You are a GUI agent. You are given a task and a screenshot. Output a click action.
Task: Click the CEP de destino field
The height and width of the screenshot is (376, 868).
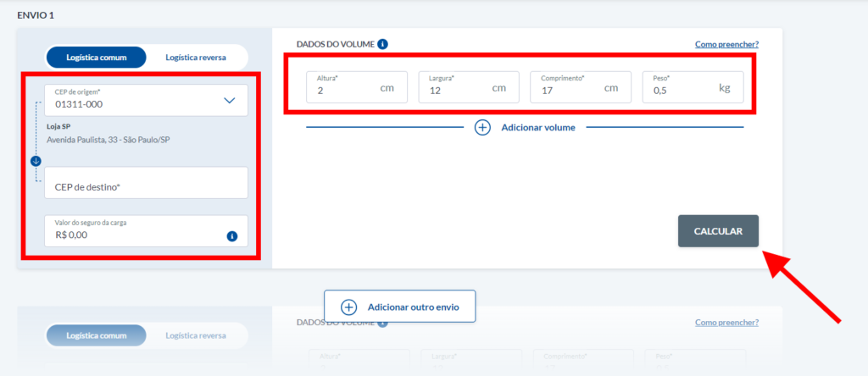coord(146,182)
